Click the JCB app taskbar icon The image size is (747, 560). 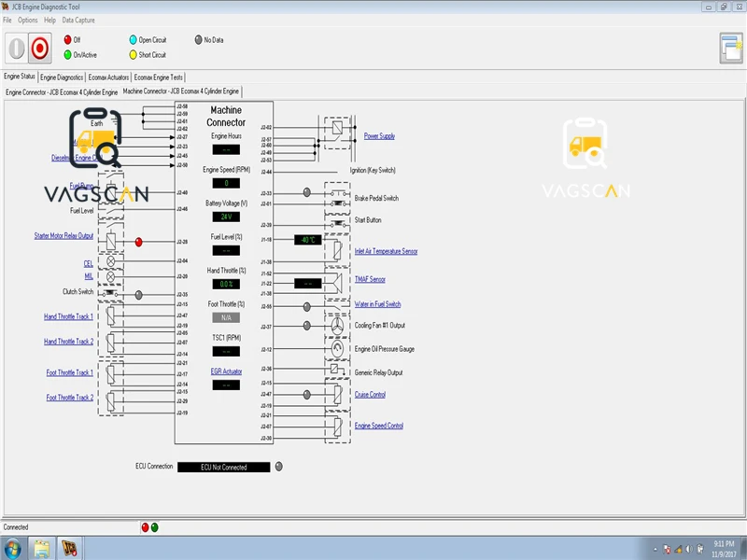(69, 549)
